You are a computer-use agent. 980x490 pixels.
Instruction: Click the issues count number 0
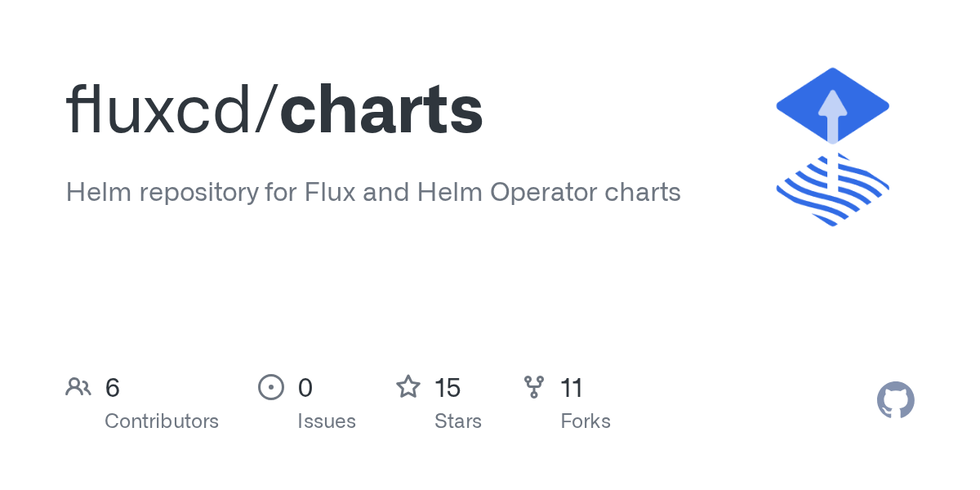tap(305, 388)
